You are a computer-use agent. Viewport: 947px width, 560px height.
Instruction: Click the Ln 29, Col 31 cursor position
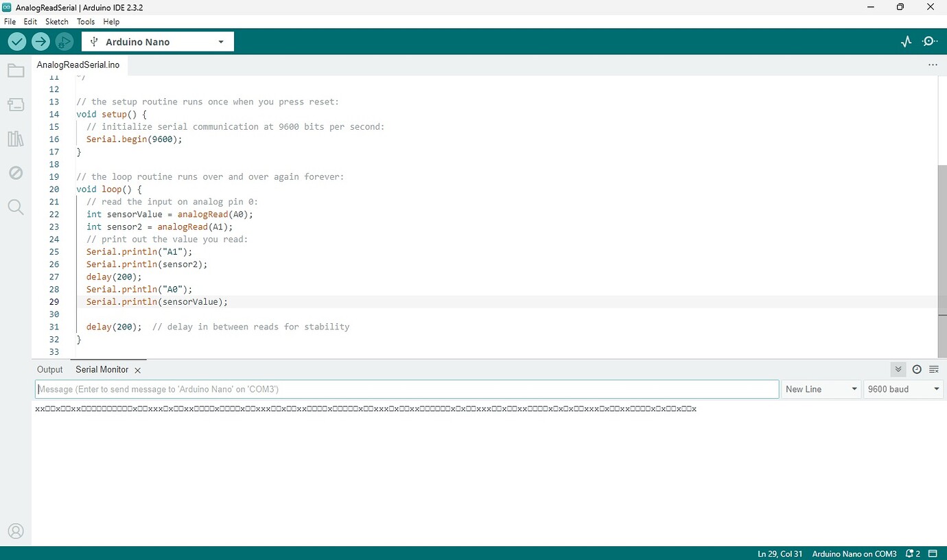tap(780, 554)
